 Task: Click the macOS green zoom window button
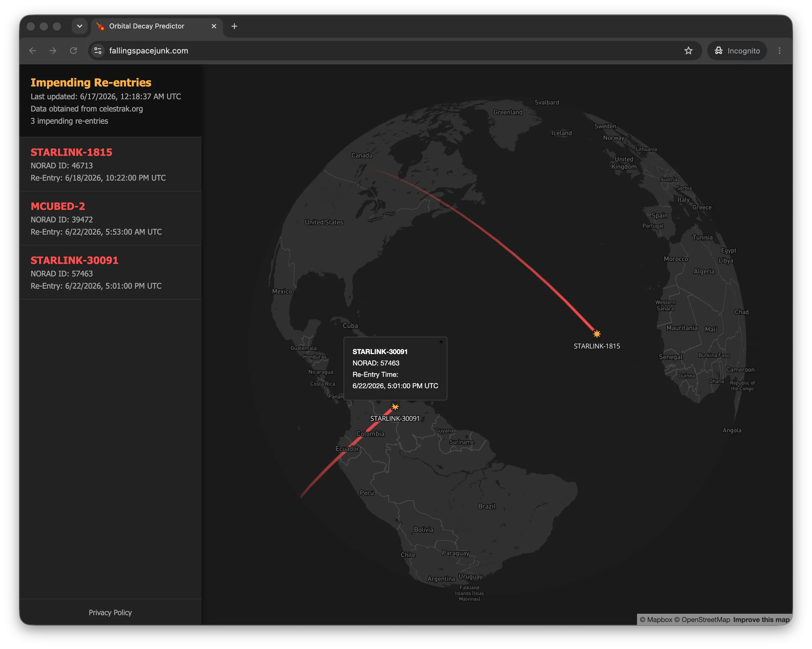pos(57,26)
